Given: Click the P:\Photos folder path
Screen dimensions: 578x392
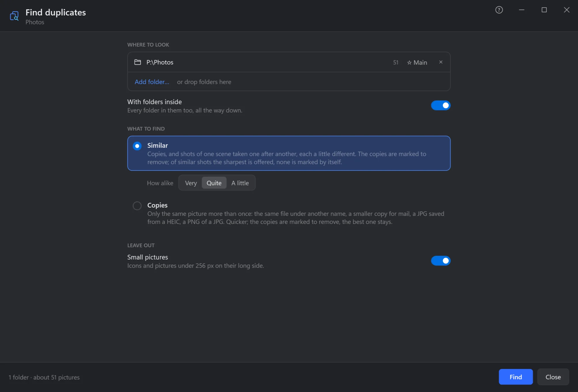Looking at the screenshot, I should point(160,62).
